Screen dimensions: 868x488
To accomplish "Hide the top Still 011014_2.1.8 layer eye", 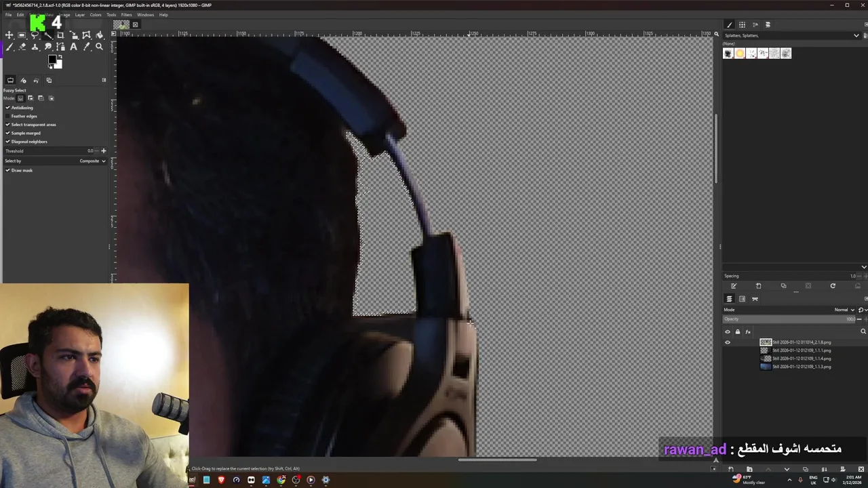I will [x=728, y=342].
